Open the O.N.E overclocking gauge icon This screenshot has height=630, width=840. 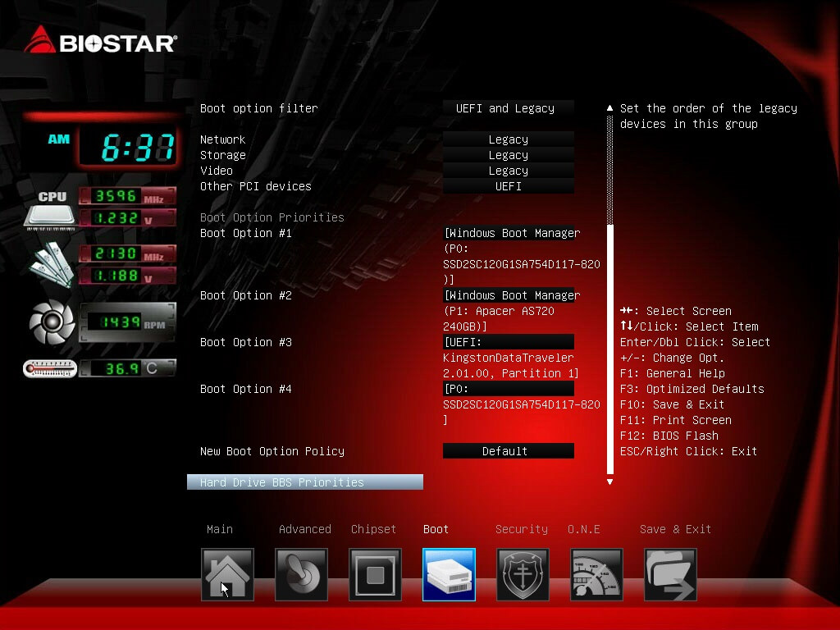tap(596, 574)
